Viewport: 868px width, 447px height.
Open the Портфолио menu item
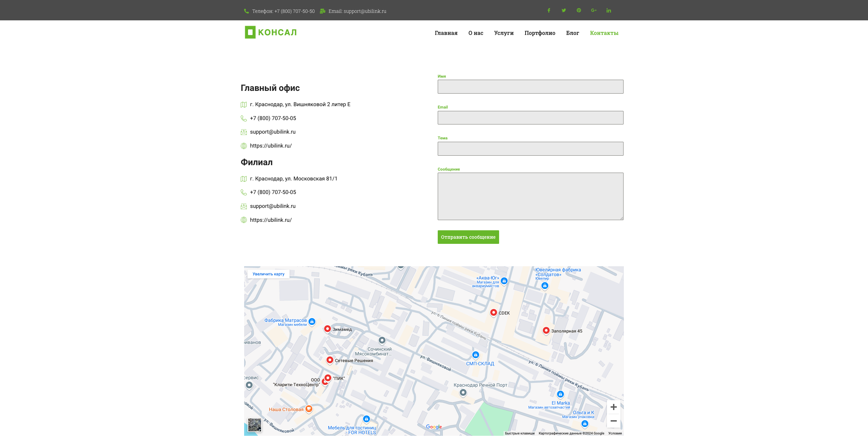539,33
